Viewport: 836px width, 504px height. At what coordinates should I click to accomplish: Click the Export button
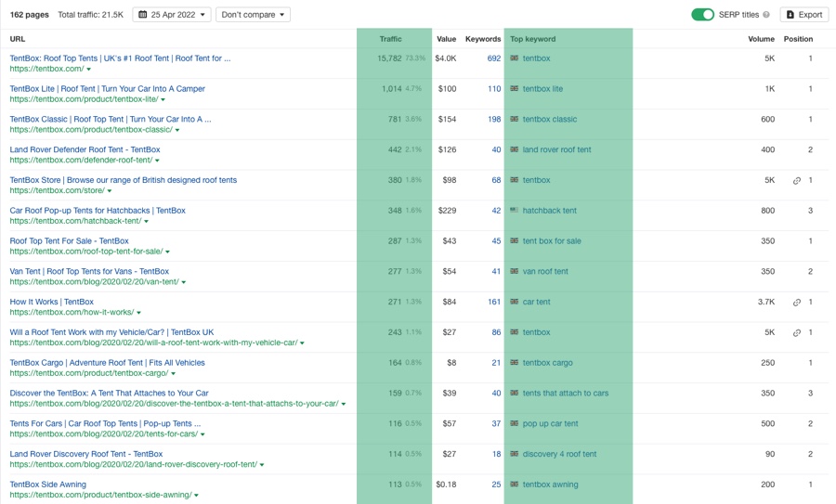[x=804, y=14]
